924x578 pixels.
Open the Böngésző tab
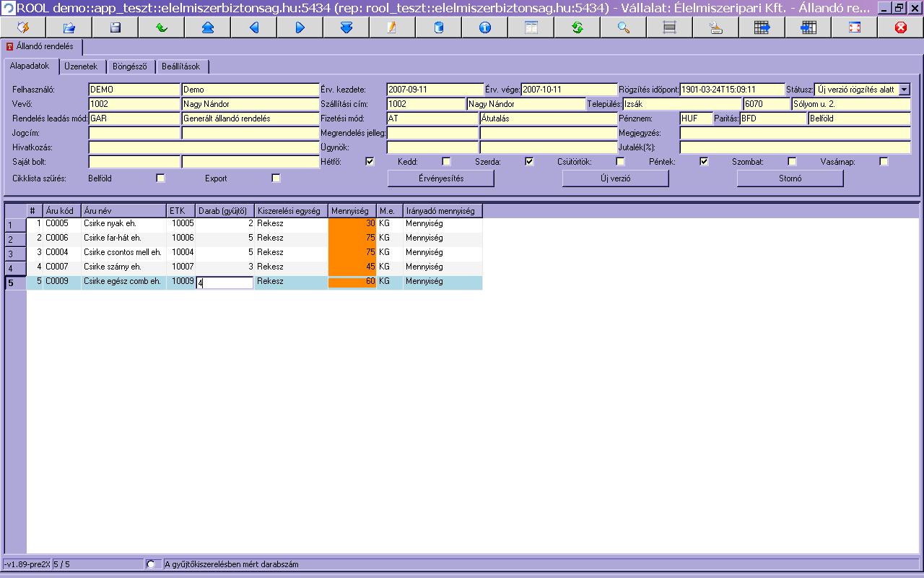point(130,66)
